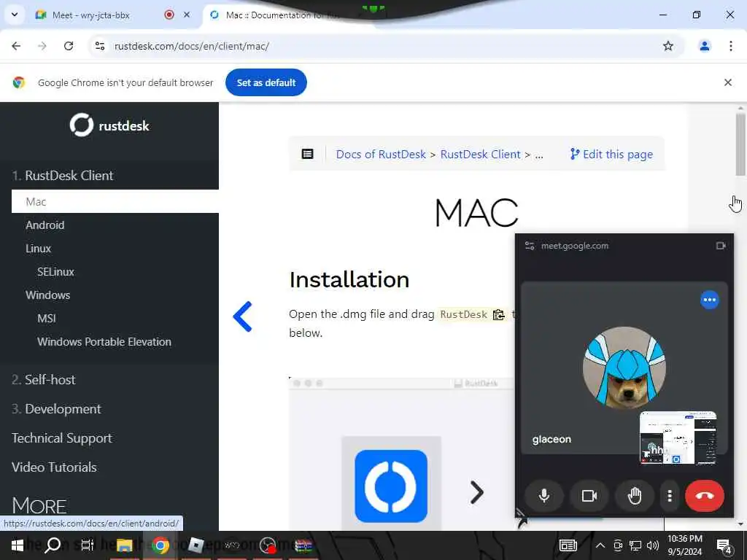747x560 pixels.
Task: Open File Explorer from taskbar
Action: point(124,545)
